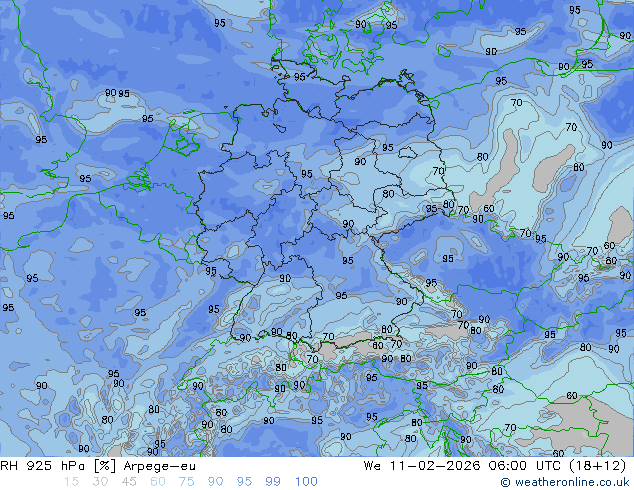
Task: Click the legend value 95
Action: [x=244, y=482]
